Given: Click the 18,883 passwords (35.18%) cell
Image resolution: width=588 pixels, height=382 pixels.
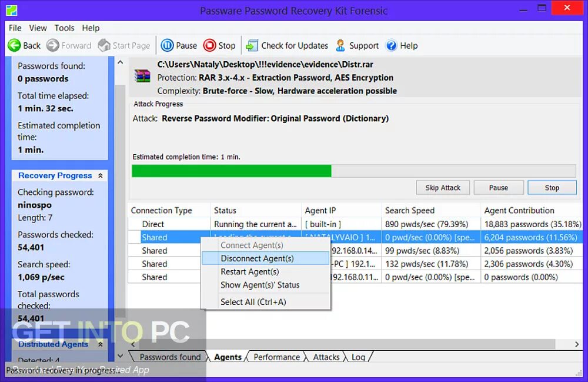Looking at the screenshot, I should click(x=533, y=224).
